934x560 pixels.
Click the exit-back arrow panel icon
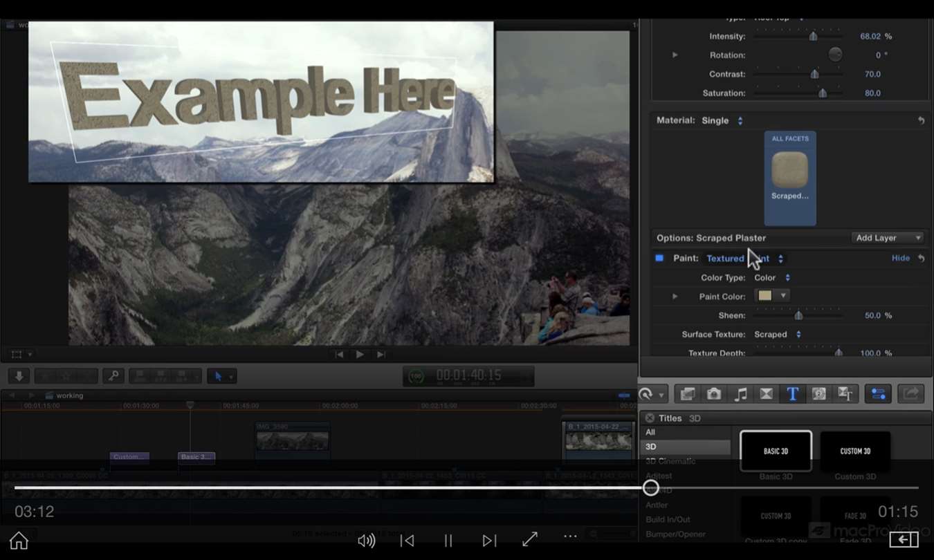tap(904, 540)
